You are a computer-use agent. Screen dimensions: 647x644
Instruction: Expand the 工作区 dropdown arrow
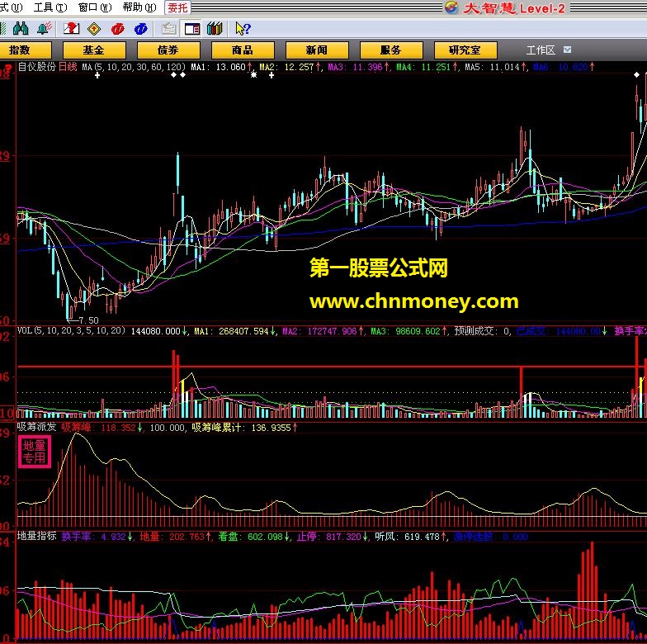(x=568, y=50)
